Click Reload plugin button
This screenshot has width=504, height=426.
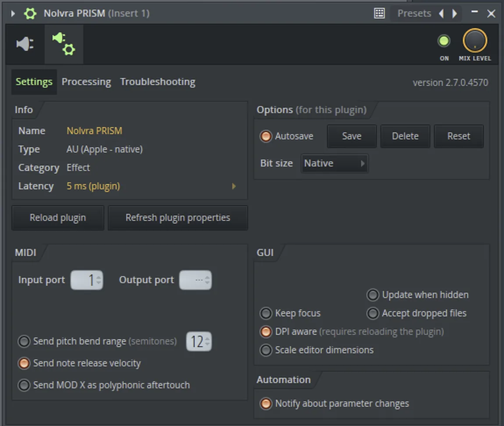[x=58, y=218]
